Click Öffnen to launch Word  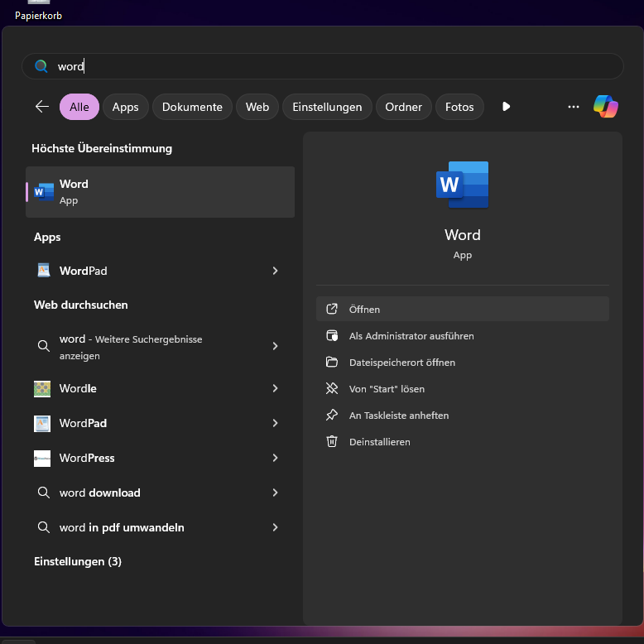[x=364, y=309]
